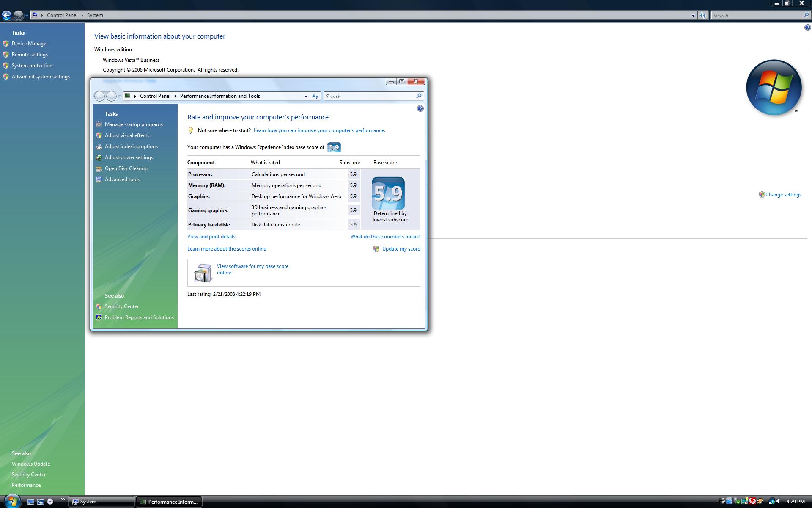
Task: Open What do these numbers mean link
Action: click(385, 237)
